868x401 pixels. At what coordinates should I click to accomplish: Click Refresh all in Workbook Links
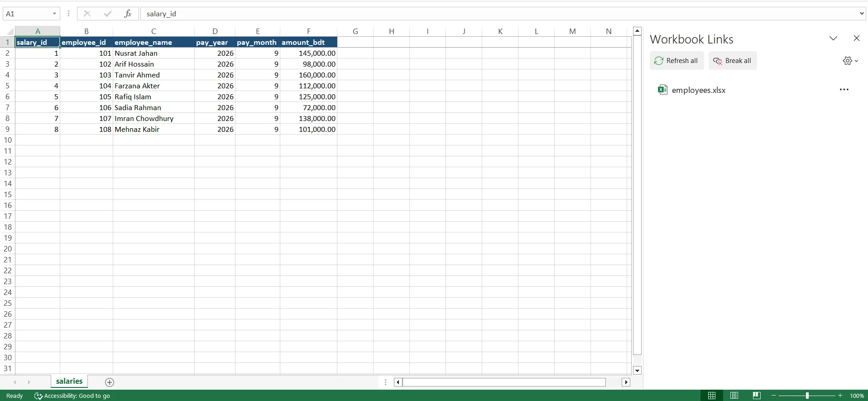pyautogui.click(x=676, y=61)
